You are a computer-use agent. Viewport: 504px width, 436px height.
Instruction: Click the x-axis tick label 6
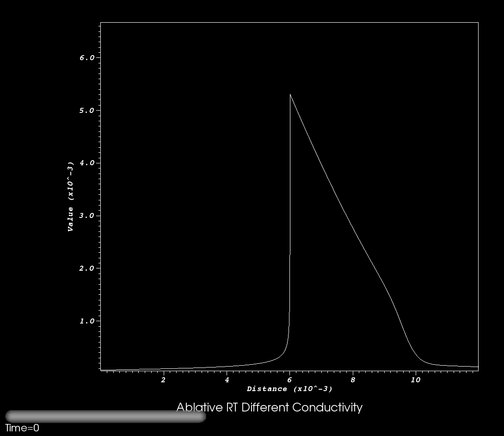289,380
